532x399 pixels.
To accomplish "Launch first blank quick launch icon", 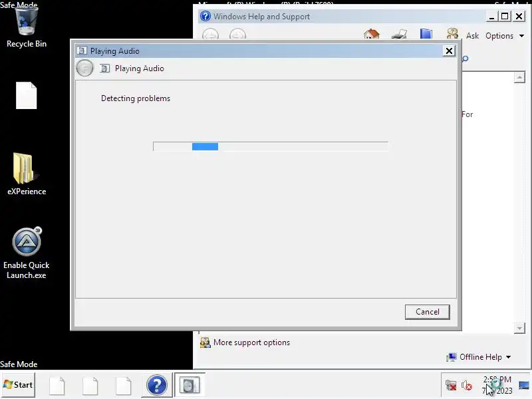I will pyautogui.click(x=57, y=386).
